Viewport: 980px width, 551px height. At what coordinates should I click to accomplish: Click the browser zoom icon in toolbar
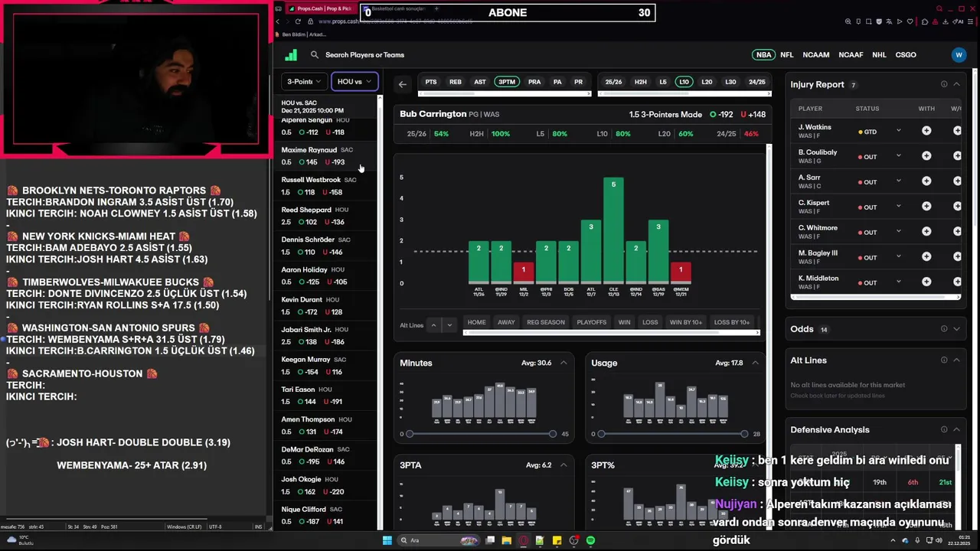pyautogui.click(x=848, y=21)
